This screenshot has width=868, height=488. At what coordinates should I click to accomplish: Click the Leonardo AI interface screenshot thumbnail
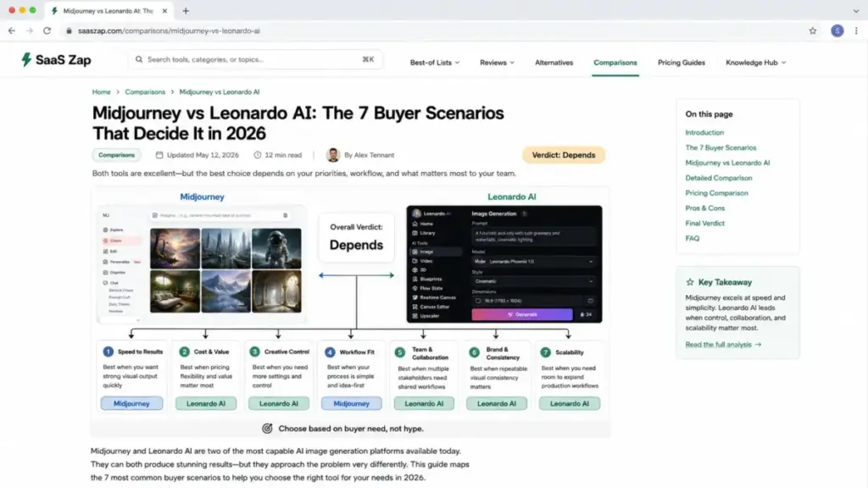pos(504,264)
